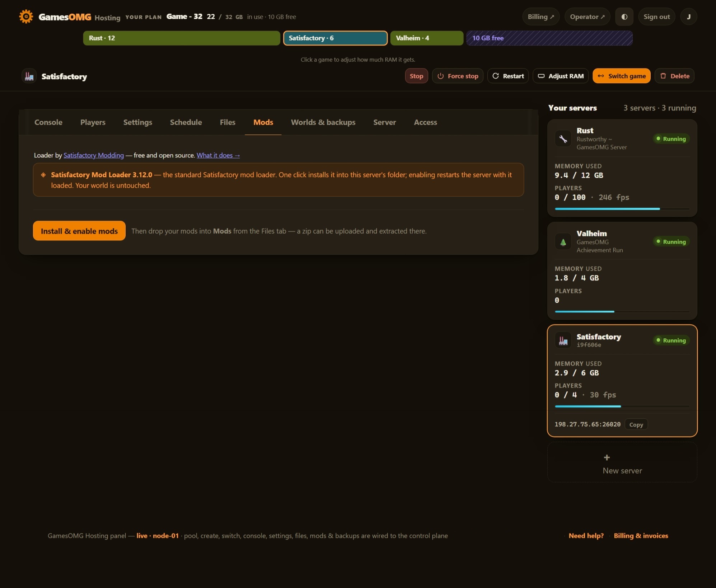Stop the Satisfactory server
The image size is (716, 588).
pyautogui.click(x=416, y=76)
